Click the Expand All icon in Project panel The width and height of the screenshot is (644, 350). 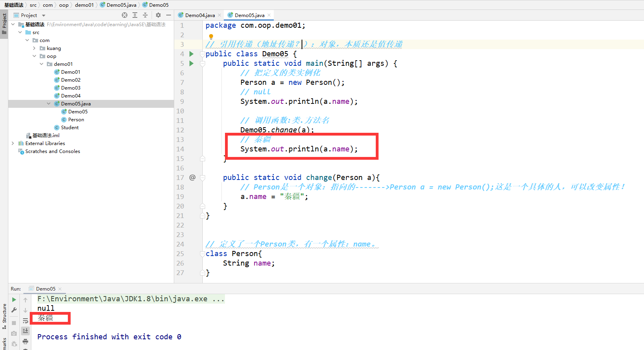coord(135,15)
